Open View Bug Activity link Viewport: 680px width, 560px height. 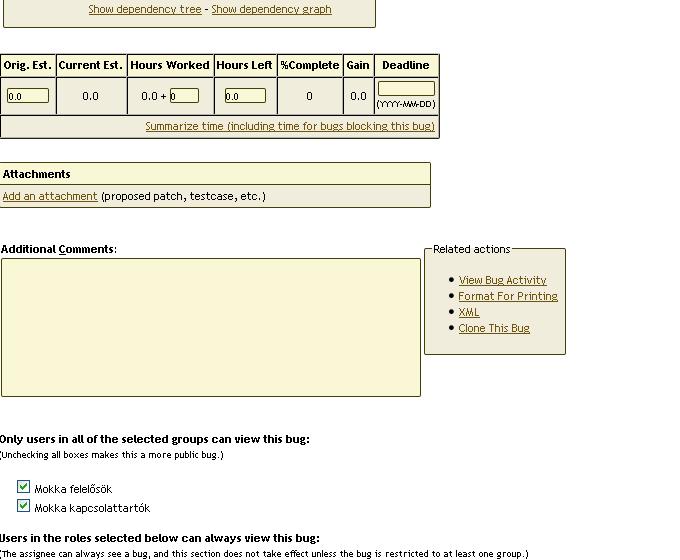(502, 280)
